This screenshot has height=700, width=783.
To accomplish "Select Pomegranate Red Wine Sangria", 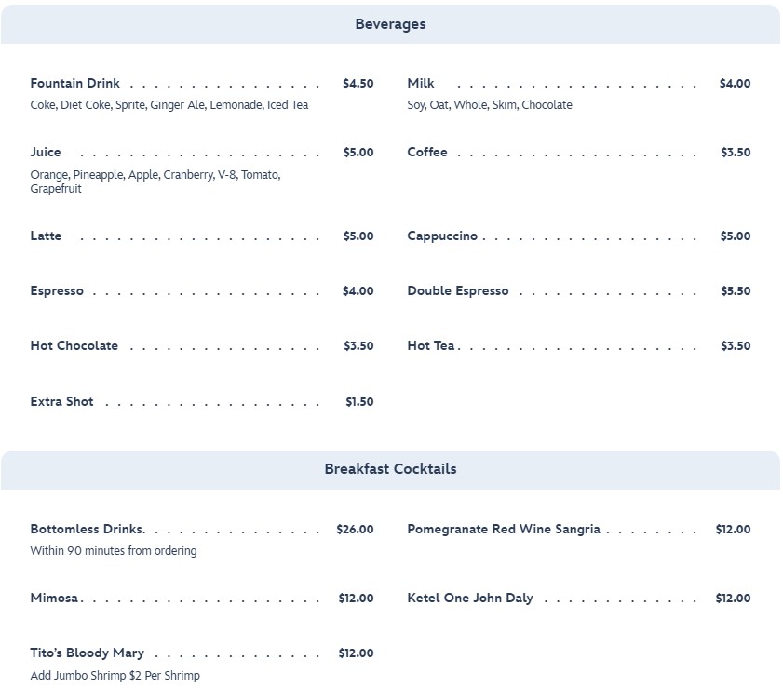I will [x=504, y=530].
